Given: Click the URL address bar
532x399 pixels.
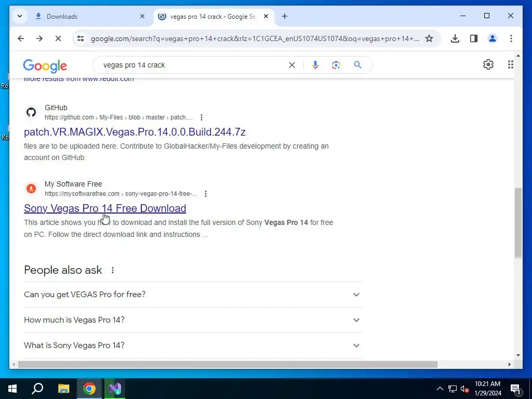Looking at the screenshot, I should pyautogui.click(x=255, y=38).
